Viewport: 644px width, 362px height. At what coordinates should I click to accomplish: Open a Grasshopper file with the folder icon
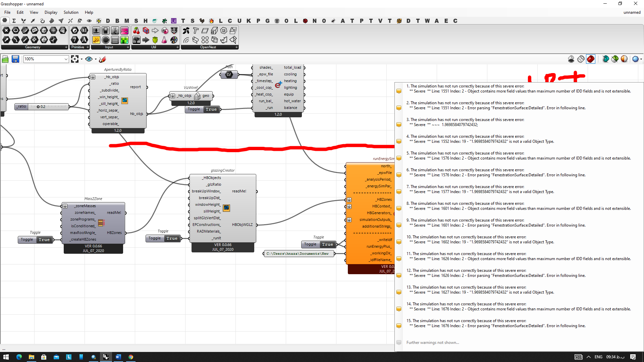[x=5, y=59]
